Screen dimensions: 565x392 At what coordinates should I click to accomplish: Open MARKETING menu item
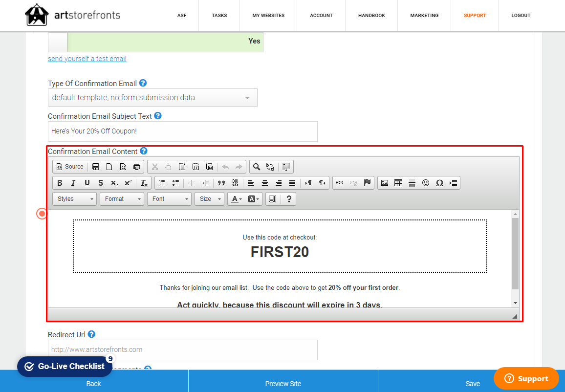[424, 16]
